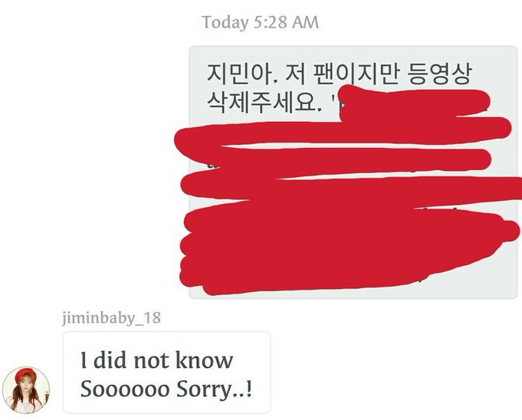Tap the "I did not know" message line
Viewport: 522px width, 420px height.
(157, 360)
